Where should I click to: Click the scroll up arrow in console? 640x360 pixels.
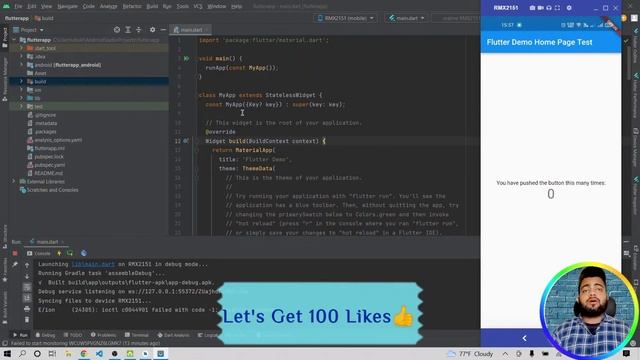tap(27, 265)
